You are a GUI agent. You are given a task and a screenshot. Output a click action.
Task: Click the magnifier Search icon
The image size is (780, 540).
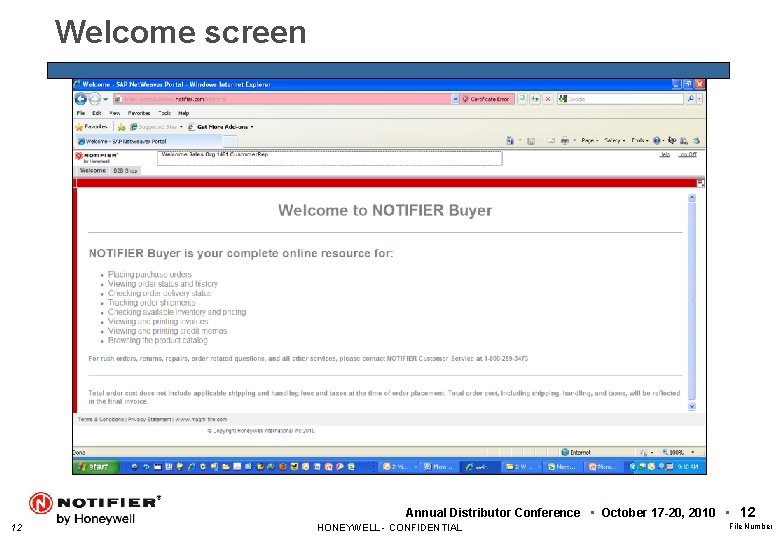(690, 99)
